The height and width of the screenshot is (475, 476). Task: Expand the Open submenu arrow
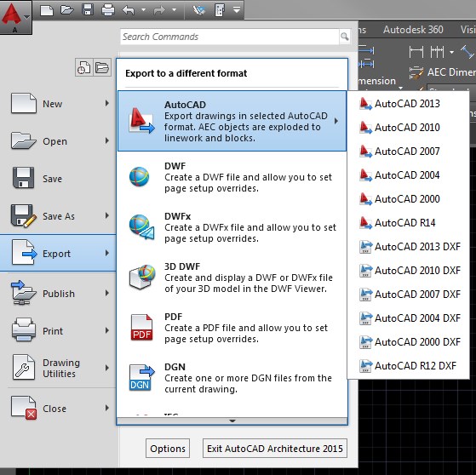click(106, 140)
